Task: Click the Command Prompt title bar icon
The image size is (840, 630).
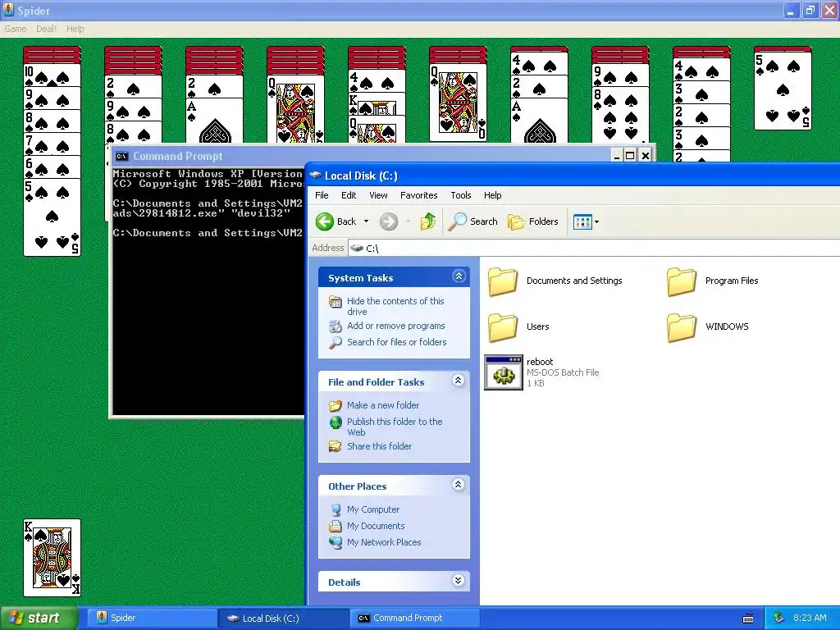Action: pyautogui.click(x=121, y=157)
